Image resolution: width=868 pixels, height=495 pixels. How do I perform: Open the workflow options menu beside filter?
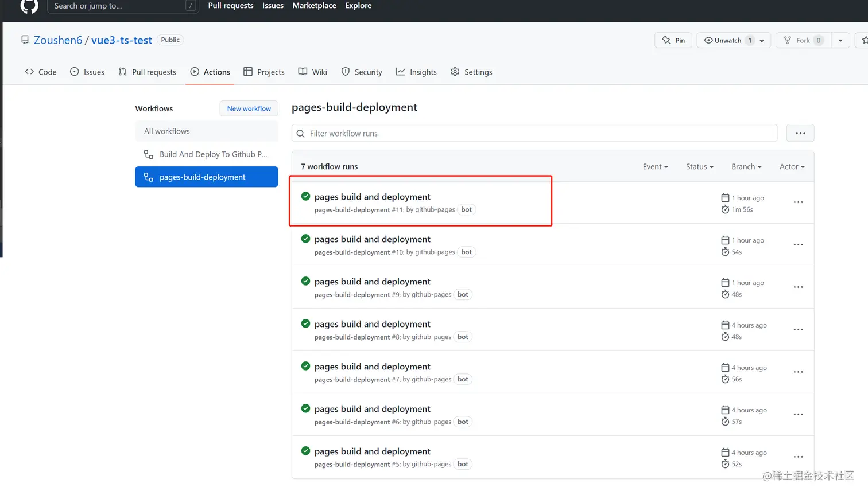click(800, 134)
